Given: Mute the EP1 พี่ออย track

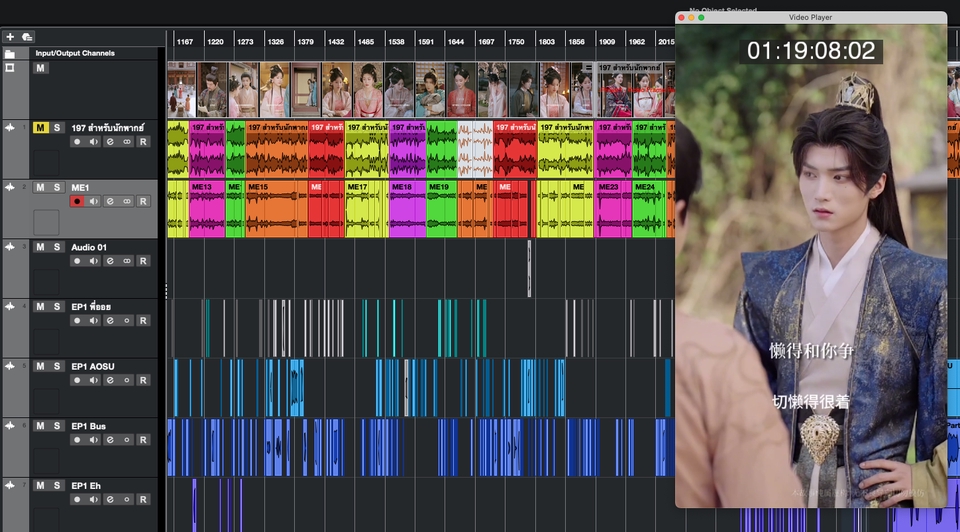Looking at the screenshot, I should [40, 306].
